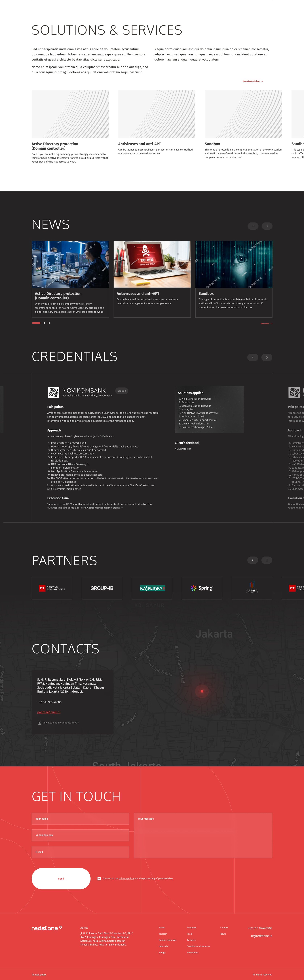Go to Solutions and services in footer
The height and width of the screenshot is (980, 304).
[x=198, y=946]
